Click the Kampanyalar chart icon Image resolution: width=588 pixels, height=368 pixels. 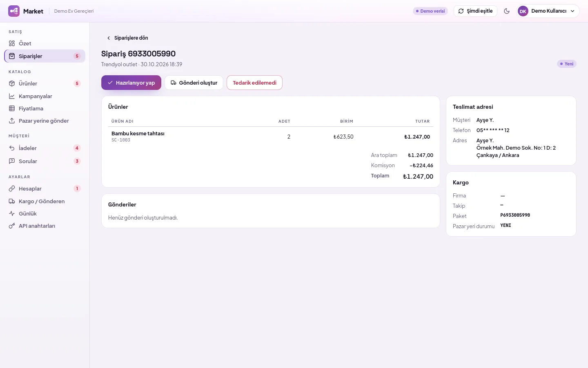[x=12, y=96]
